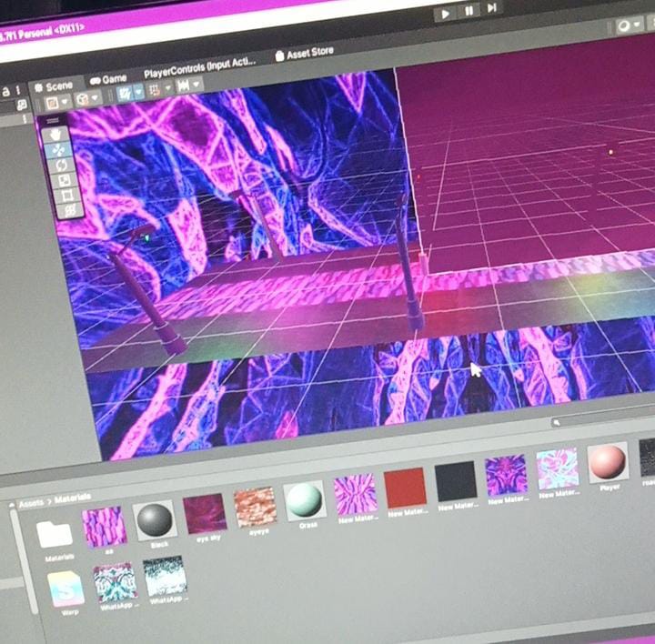Open the snap increment settings dropdown
Viewport: 655px width, 644px height.
pos(168,87)
